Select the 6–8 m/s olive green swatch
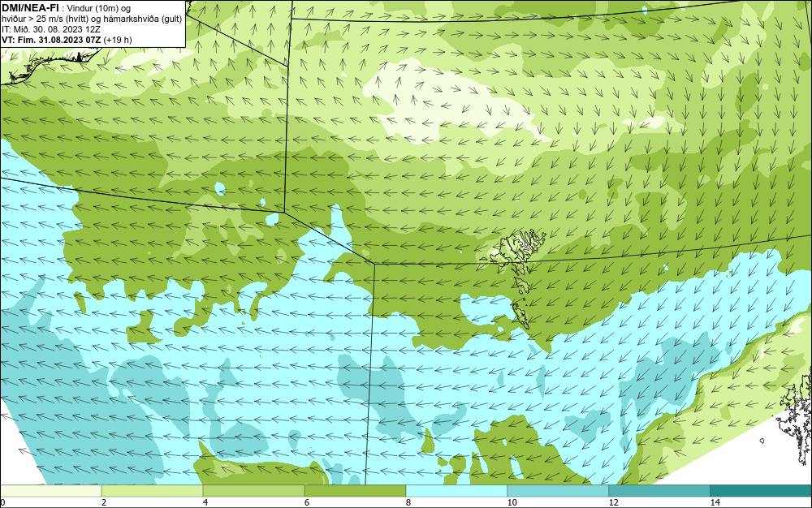The image size is (812, 508). [356, 490]
